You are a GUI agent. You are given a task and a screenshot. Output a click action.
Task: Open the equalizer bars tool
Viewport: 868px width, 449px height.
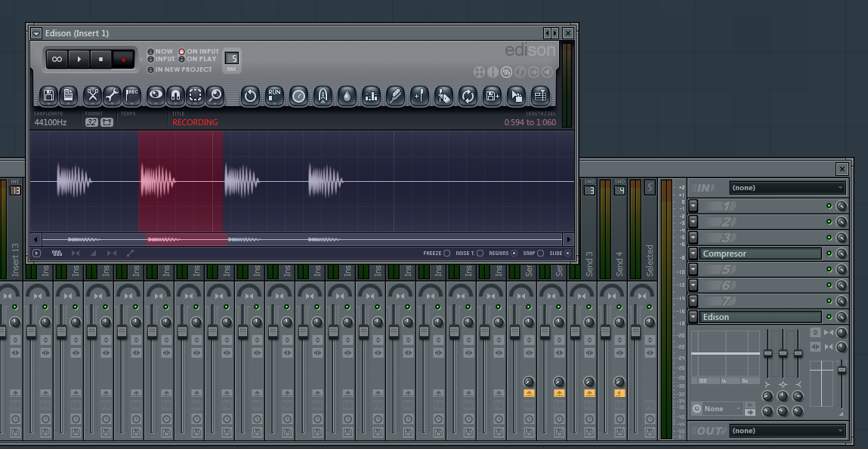click(371, 95)
